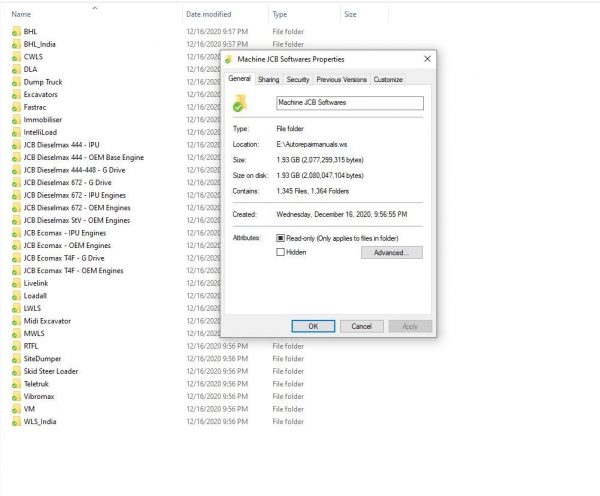The width and height of the screenshot is (600, 496).
Task: Click the MWLS folder icon
Action: pos(16,334)
